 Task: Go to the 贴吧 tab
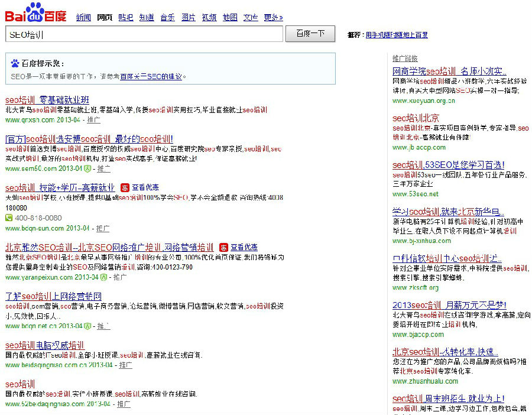pos(125,17)
